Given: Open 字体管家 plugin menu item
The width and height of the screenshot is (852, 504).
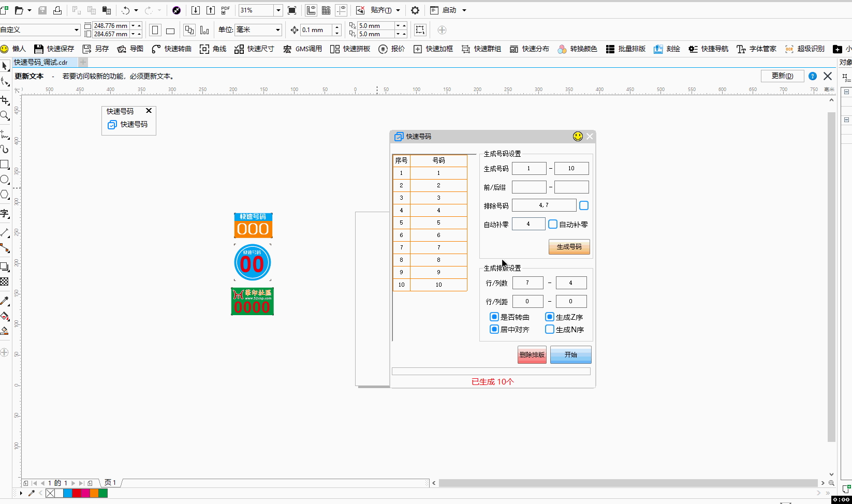Looking at the screenshot, I should click(757, 49).
